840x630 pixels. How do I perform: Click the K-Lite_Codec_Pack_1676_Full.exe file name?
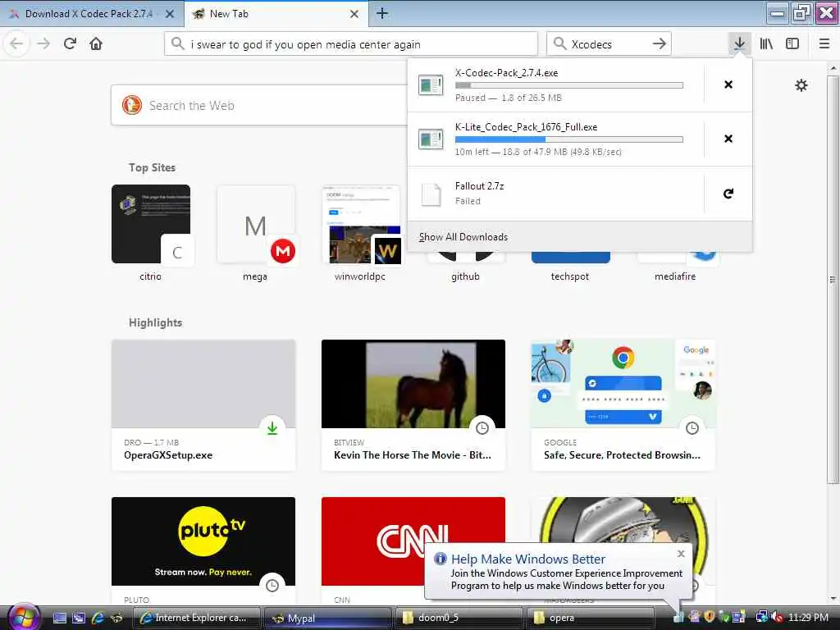tap(526, 127)
